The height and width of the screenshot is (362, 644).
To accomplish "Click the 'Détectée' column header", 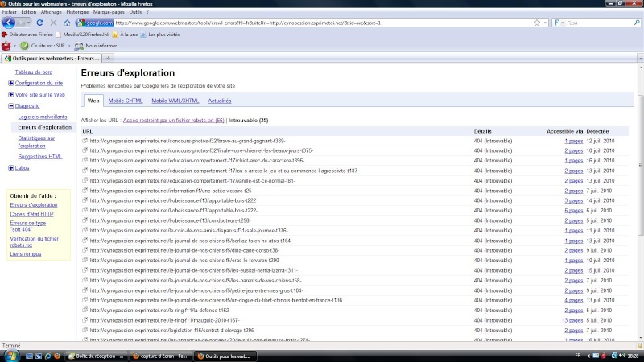I will [597, 131].
